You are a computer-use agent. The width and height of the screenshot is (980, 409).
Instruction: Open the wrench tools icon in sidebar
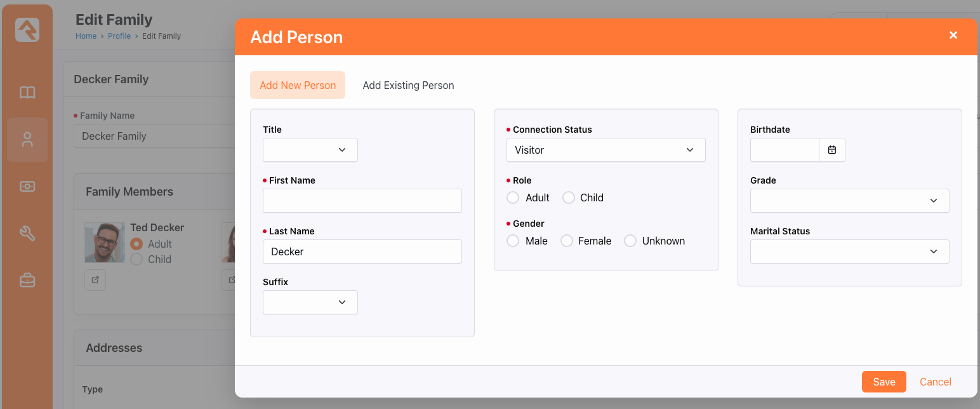(x=27, y=233)
